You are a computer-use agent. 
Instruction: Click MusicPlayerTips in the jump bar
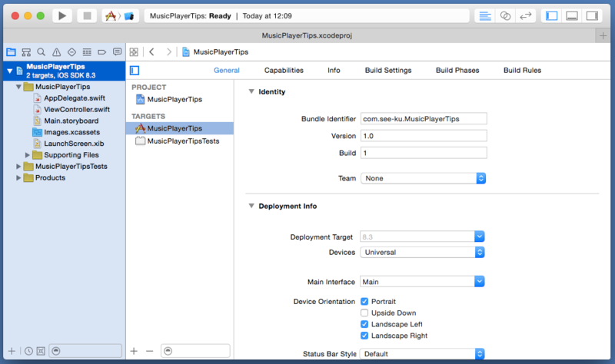click(x=215, y=51)
